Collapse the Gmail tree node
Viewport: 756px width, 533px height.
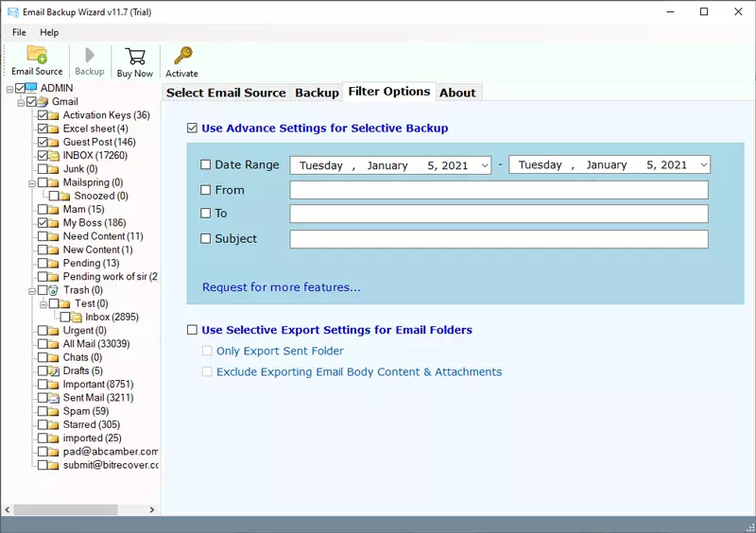click(x=21, y=103)
